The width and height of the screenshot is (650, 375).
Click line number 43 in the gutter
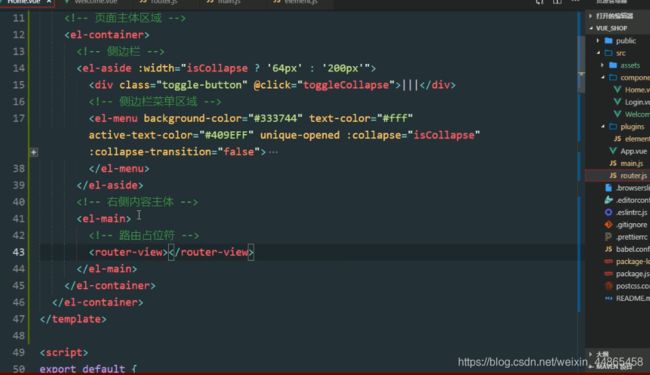point(18,252)
